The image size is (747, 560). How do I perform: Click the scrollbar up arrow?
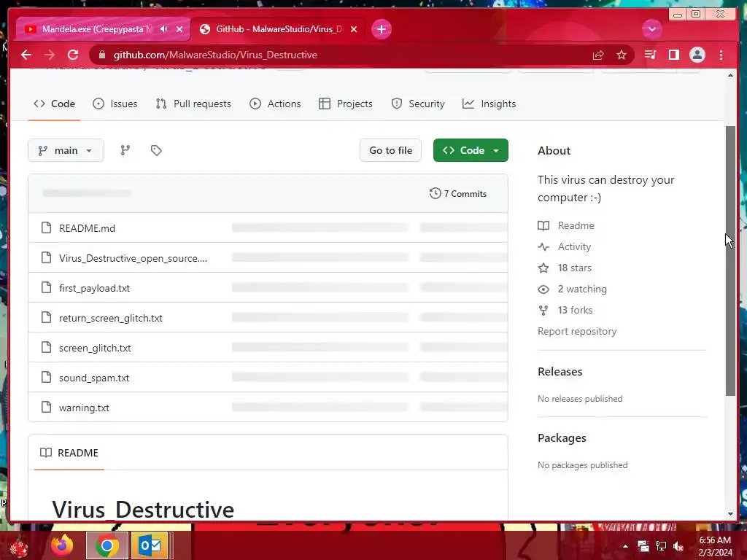730,75
